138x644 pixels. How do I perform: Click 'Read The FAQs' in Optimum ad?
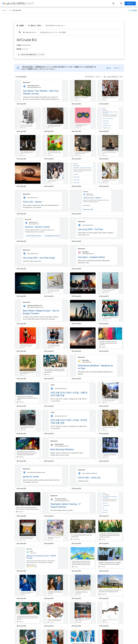coord(88,210)
